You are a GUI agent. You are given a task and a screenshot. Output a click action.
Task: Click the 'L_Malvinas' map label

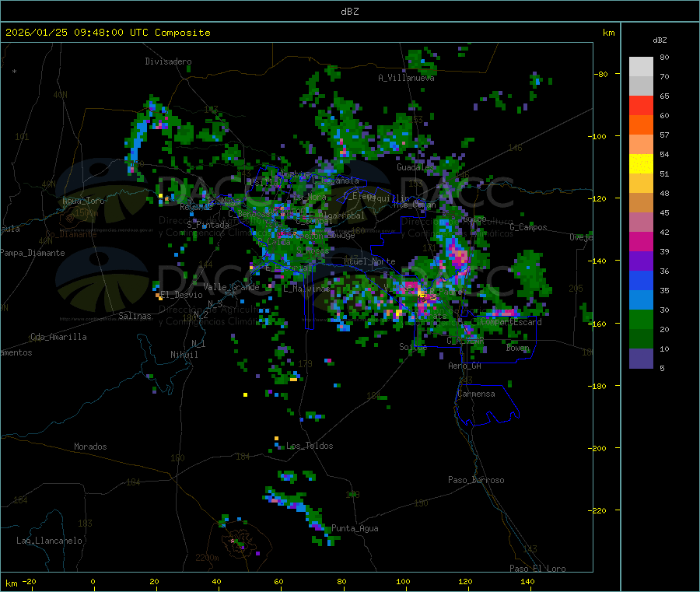(306, 289)
